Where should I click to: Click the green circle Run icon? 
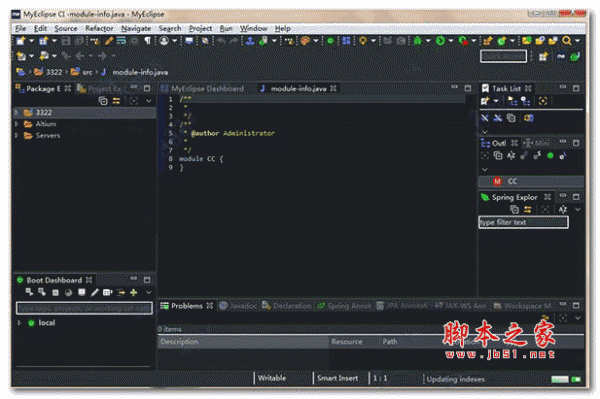click(x=440, y=41)
